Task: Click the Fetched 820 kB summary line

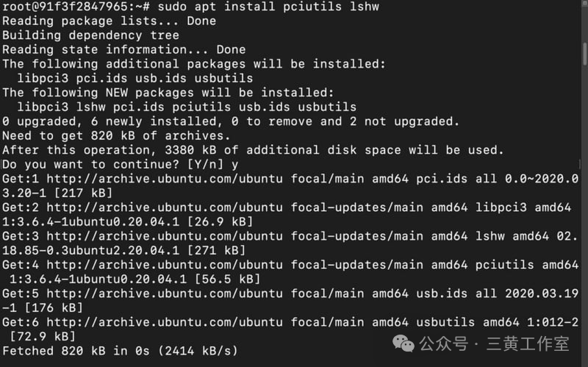Action: pos(120,351)
